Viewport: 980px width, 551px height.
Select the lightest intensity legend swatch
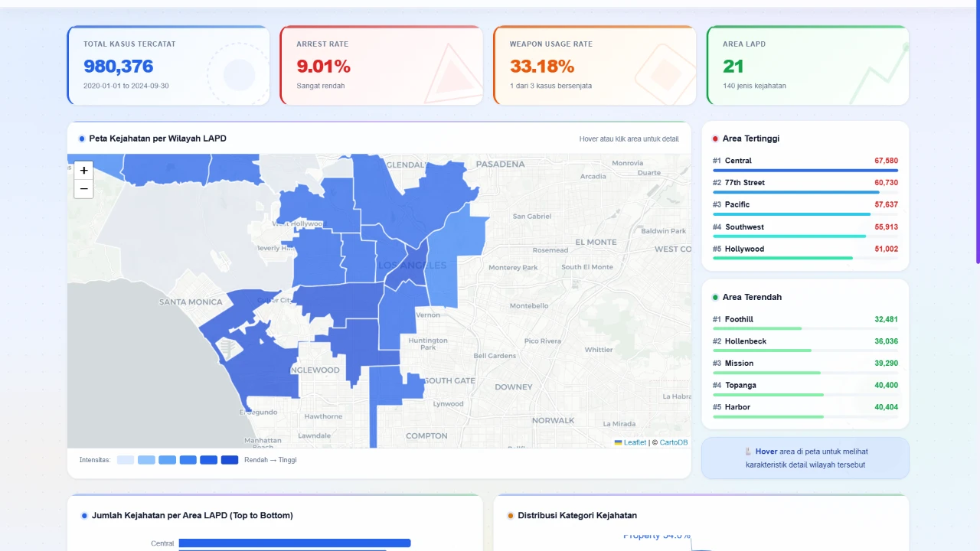(x=126, y=460)
